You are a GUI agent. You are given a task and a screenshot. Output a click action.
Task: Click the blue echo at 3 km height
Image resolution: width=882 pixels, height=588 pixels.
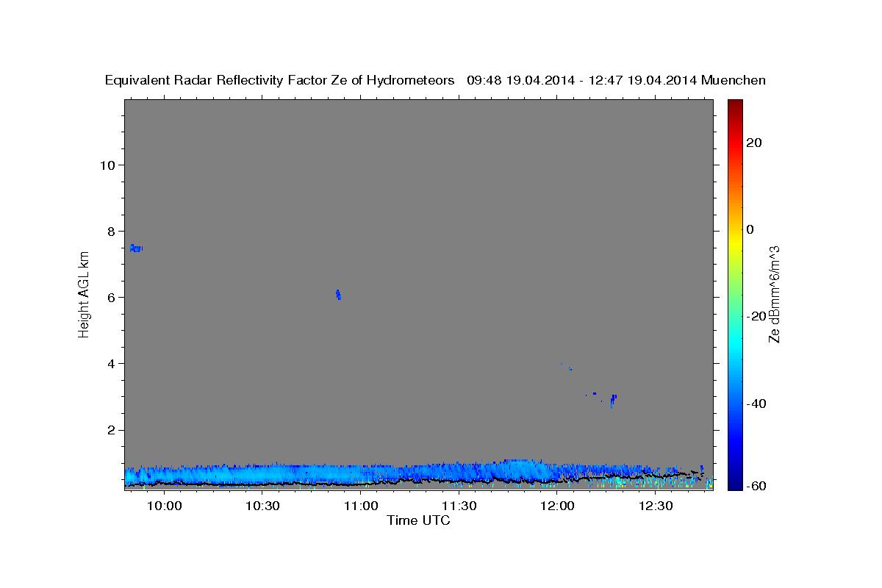(x=613, y=400)
